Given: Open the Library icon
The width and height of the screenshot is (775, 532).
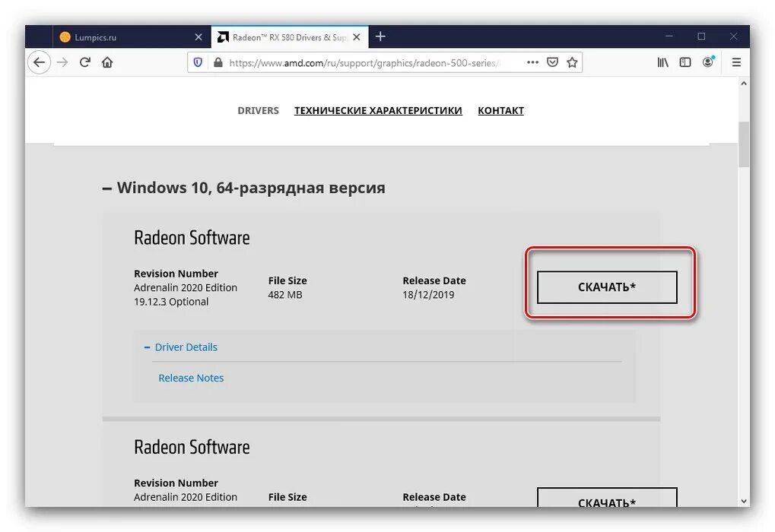Looking at the screenshot, I should tap(662, 62).
